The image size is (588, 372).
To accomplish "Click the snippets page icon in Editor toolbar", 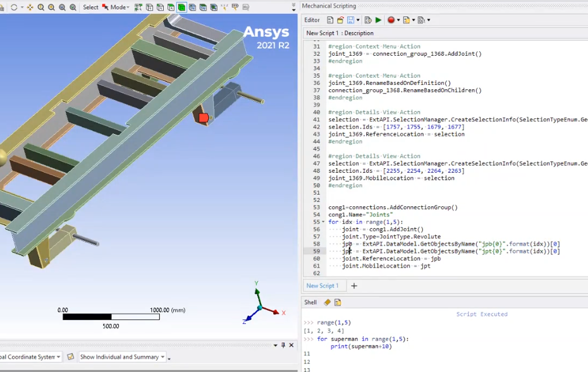I will point(406,20).
